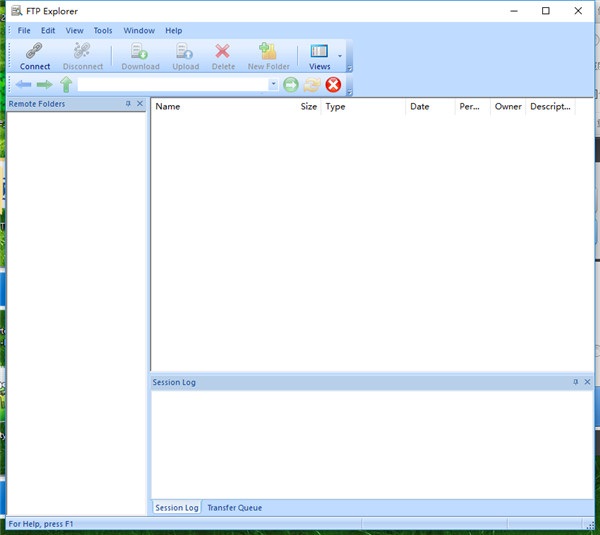Sort the file list by Name column

point(220,107)
